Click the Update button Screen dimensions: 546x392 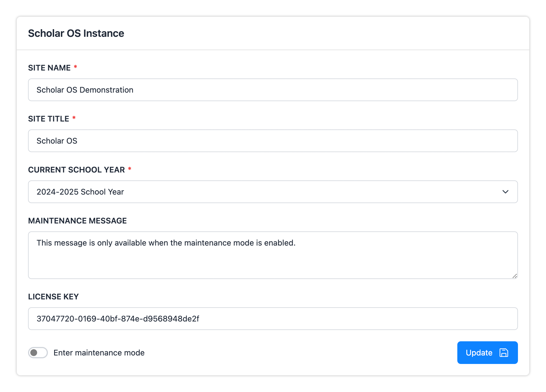487,353
